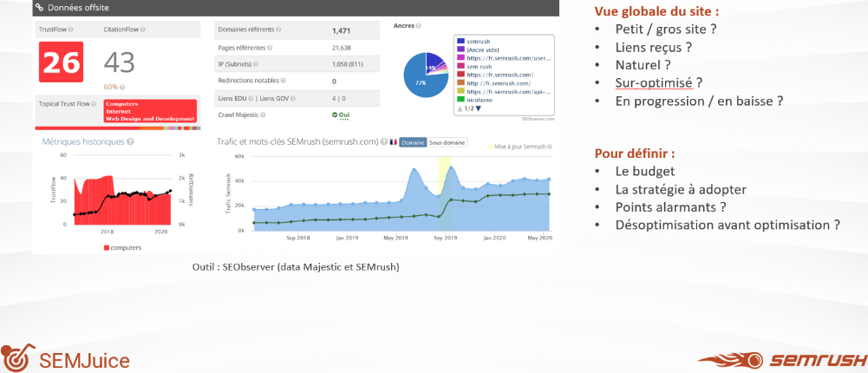The image size is (868, 373).
Task: Select the Domaine toggle button
Action: pyautogui.click(x=413, y=142)
